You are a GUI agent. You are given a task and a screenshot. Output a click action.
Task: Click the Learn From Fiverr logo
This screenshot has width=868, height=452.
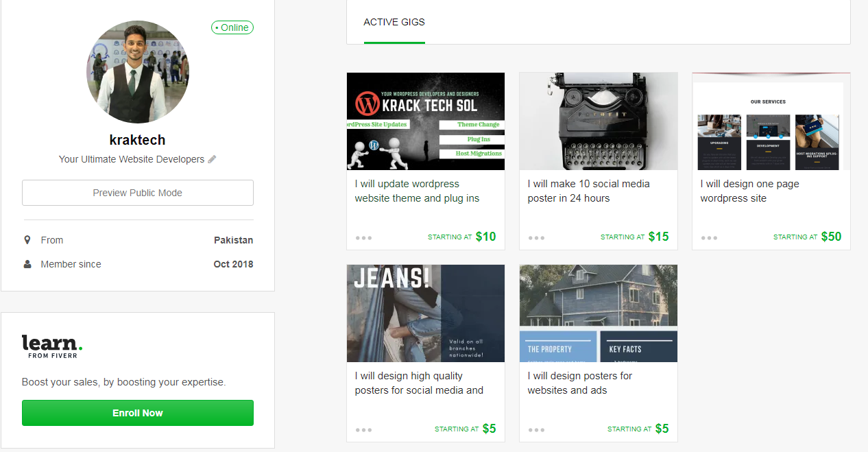coord(52,346)
